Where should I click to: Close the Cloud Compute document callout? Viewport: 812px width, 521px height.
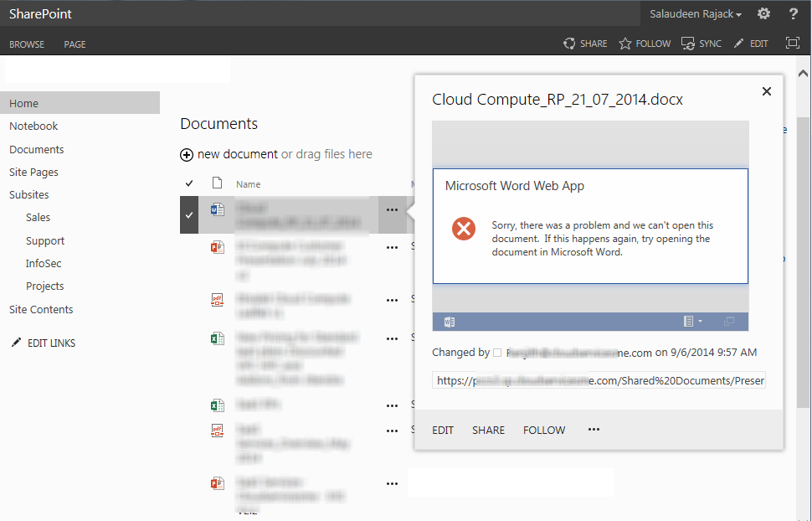tap(767, 91)
